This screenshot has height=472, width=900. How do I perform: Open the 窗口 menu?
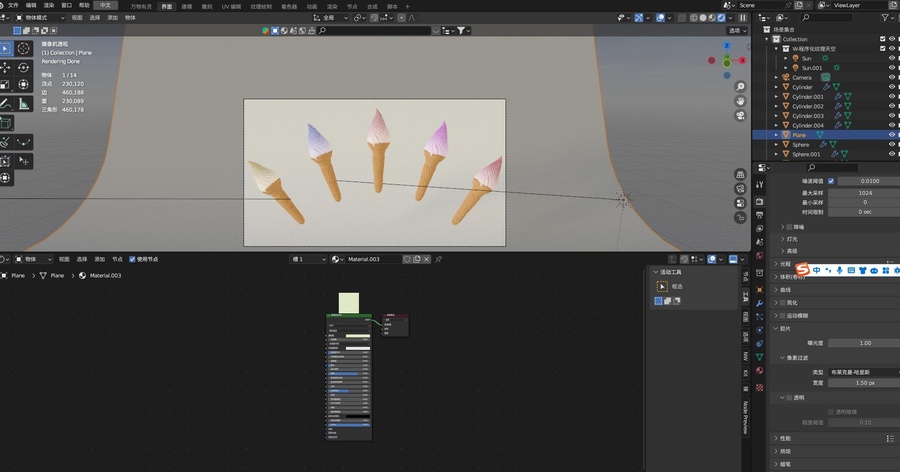67,5
